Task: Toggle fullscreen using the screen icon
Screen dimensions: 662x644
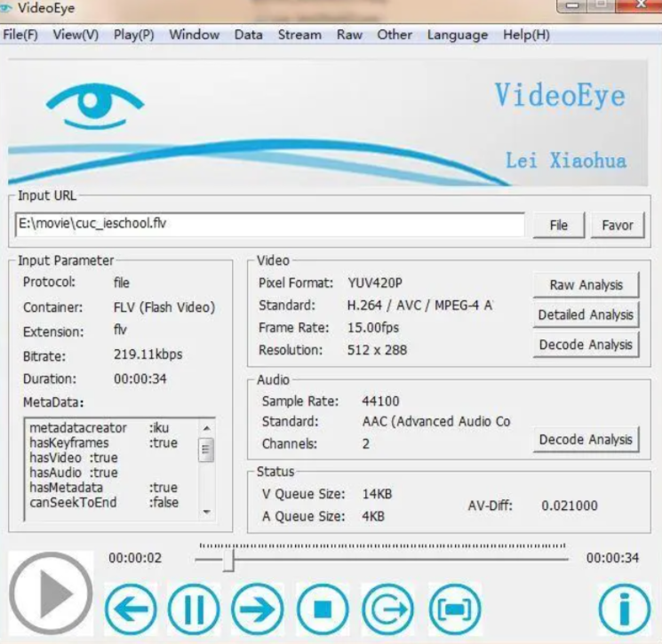Action: click(455, 609)
